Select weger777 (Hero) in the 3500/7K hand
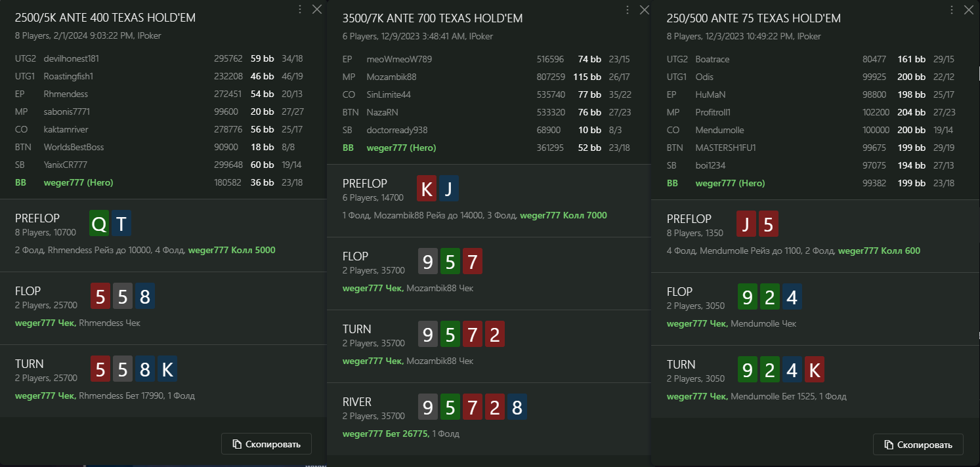The width and height of the screenshot is (980, 467). 401,148
